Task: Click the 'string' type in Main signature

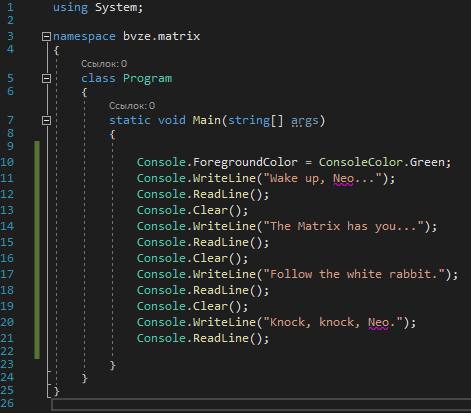Action: pos(248,120)
